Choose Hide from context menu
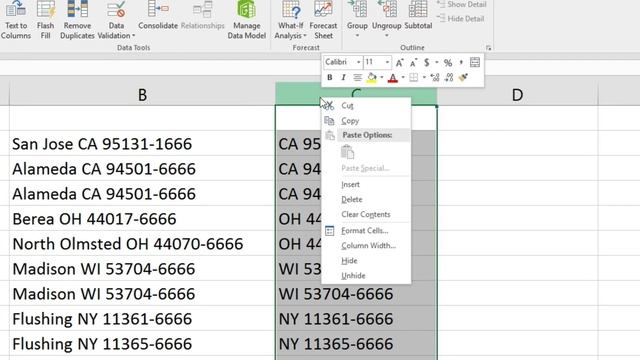640x360 pixels. click(x=366, y=261)
